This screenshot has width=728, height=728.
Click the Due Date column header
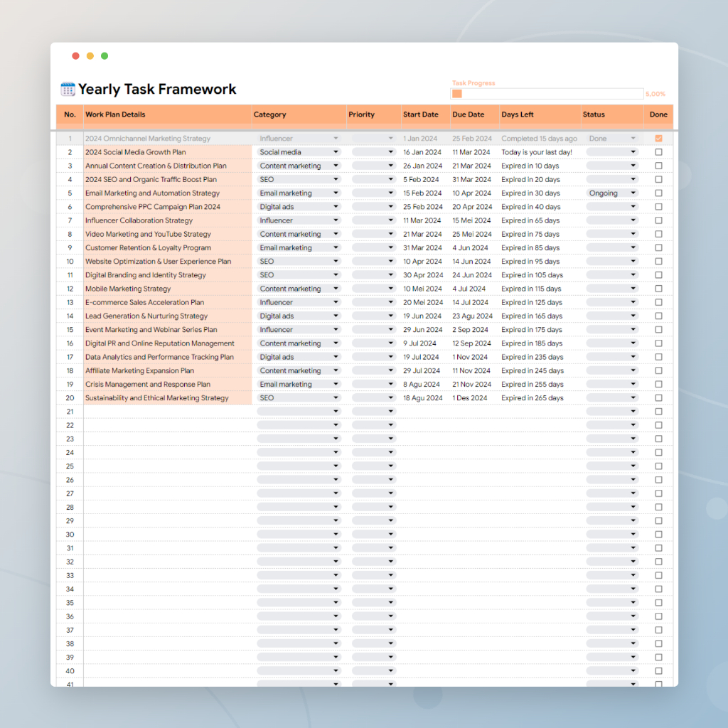point(468,114)
